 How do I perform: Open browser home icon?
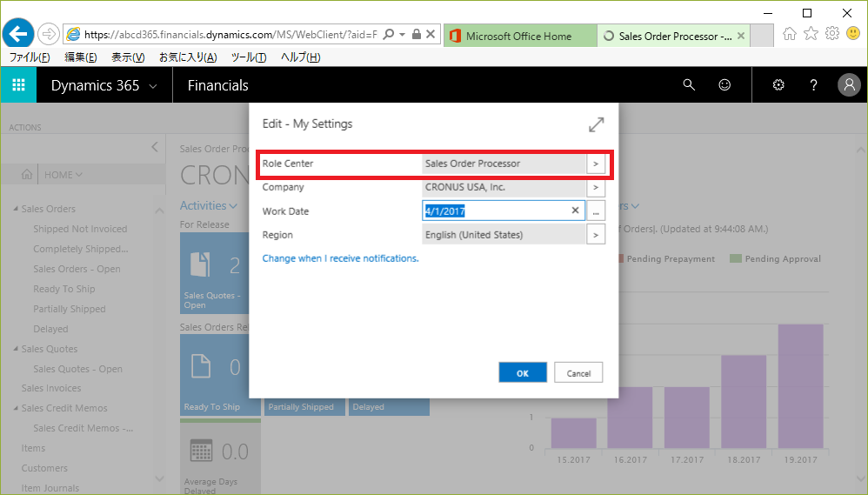click(x=790, y=34)
